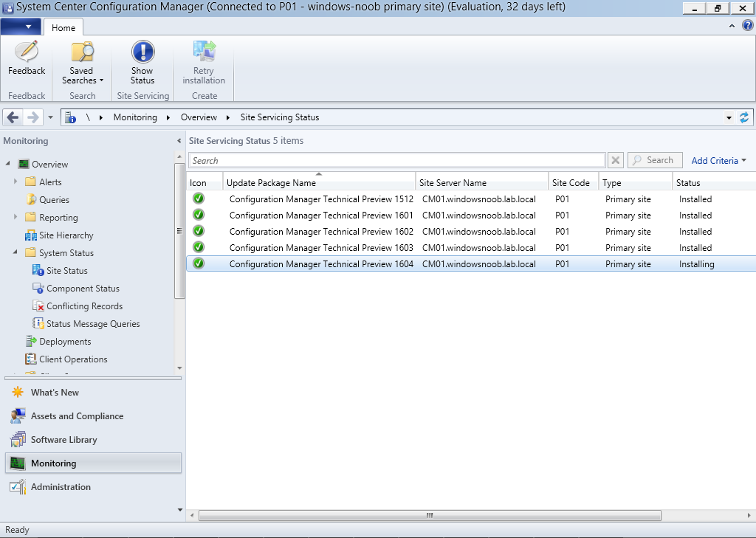Sort by Update Package Name column

point(319,183)
